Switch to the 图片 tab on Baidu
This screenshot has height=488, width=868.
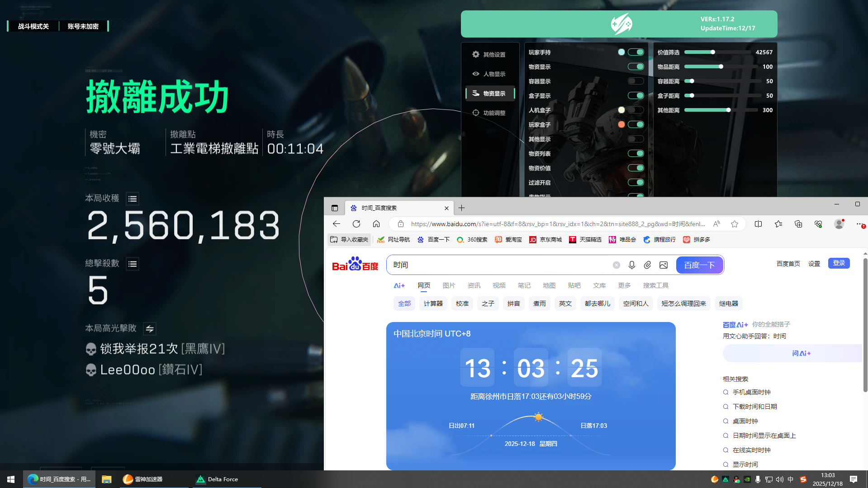(449, 285)
